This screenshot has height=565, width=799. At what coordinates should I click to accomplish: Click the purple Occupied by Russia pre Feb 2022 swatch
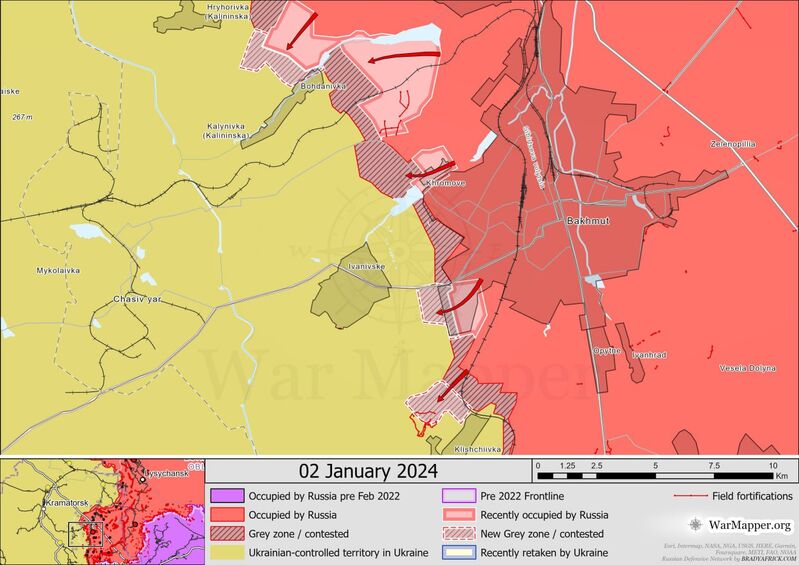point(224,496)
